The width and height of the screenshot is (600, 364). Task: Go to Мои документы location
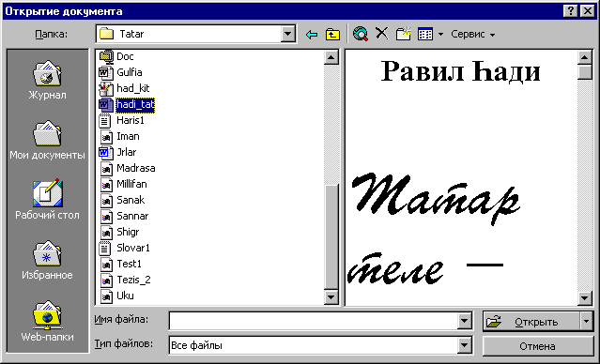click(x=47, y=140)
